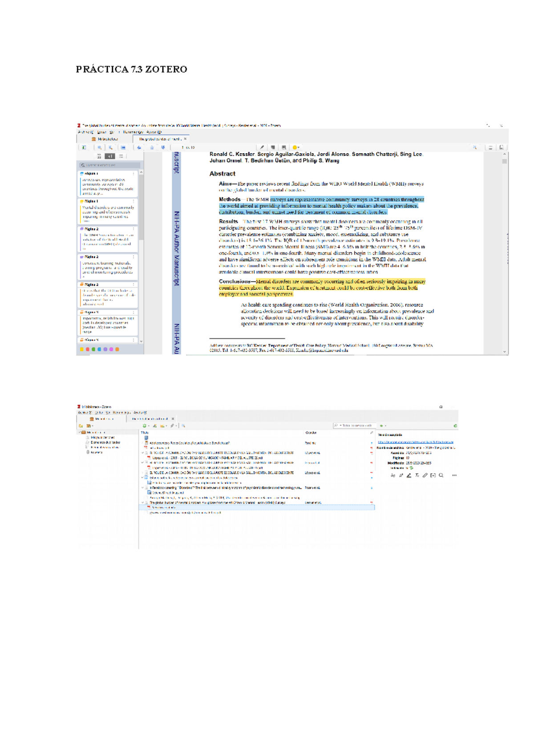Go to next page with down arrow
534x756 pixels.
[163, 147]
